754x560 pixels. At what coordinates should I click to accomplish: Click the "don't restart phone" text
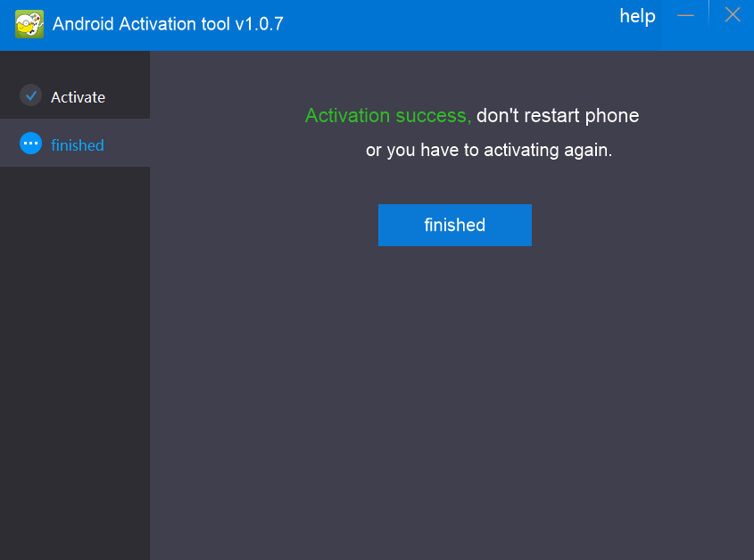click(558, 116)
